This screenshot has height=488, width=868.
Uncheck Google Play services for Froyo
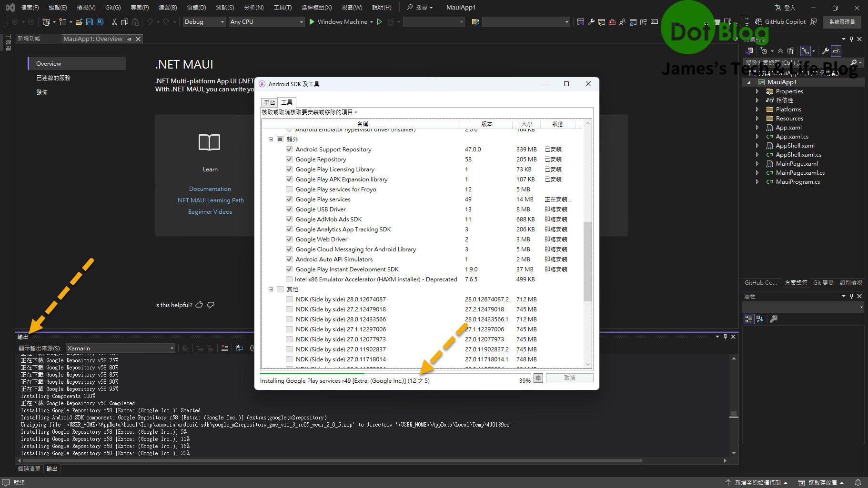coord(289,189)
